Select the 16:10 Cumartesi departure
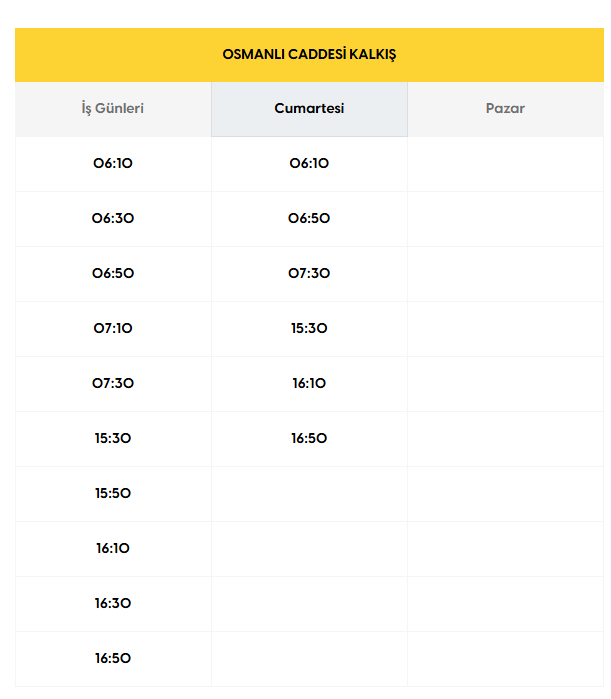This screenshot has width=611, height=699. [x=309, y=383]
